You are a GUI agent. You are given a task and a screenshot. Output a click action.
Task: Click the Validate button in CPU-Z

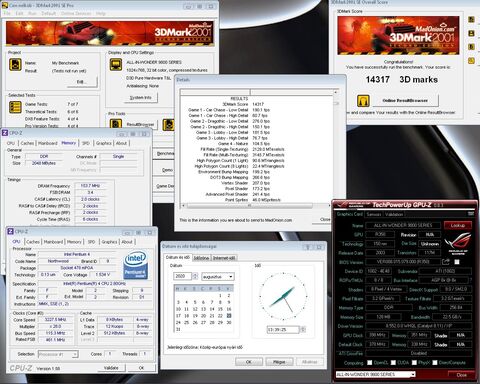(x=111, y=368)
